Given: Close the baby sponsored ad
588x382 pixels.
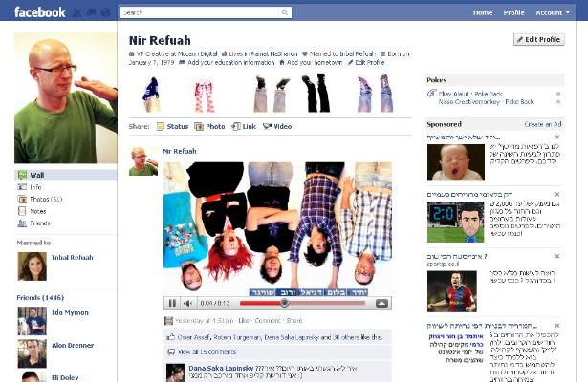Looking at the screenshot, I should click(x=557, y=138).
